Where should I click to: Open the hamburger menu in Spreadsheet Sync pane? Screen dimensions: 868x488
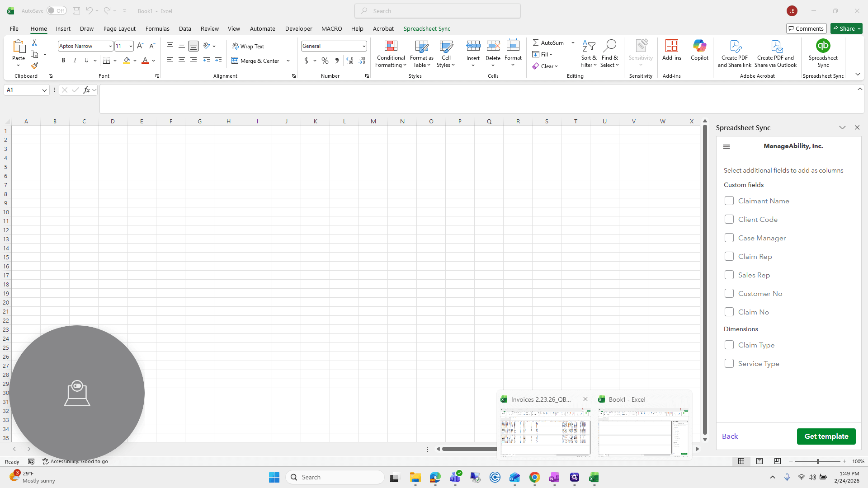click(726, 146)
